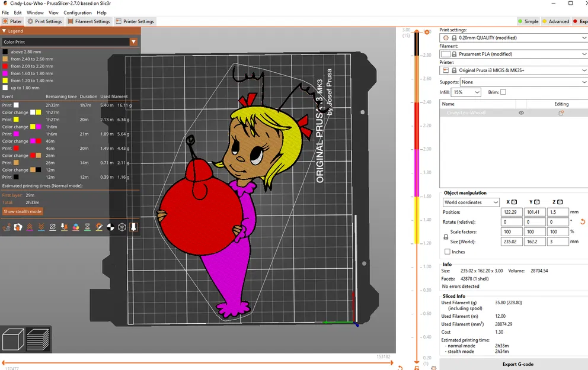Image resolution: width=588 pixels, height=370 pixels.
Task: Open the Configuration menu
Action: tap(78, 12)
